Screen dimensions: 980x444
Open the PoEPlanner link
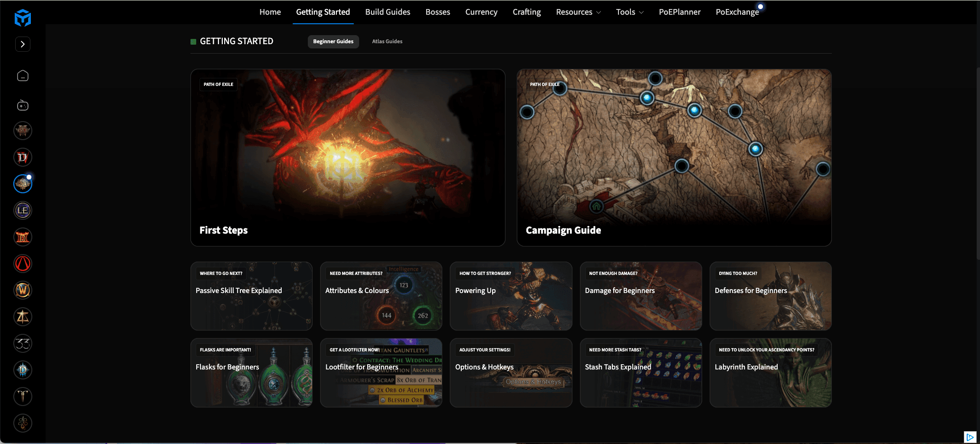pos(679,12)
